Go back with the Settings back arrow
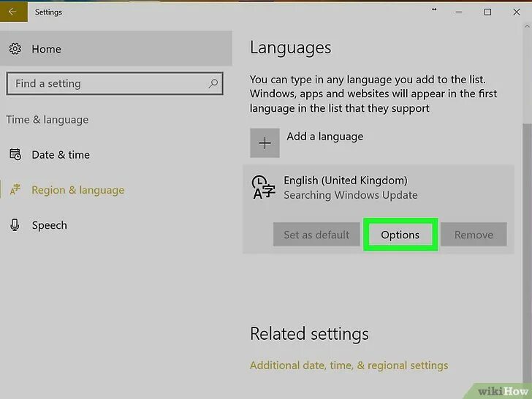 pos(13,12)
